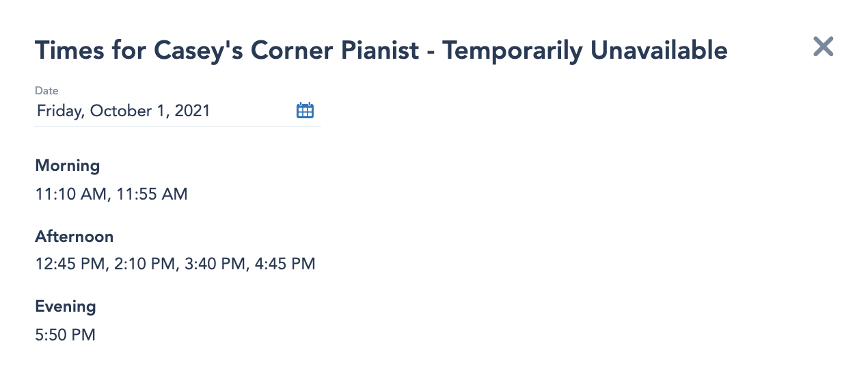The width and height of the screenshot is (868, 391).
Task: Select the 5:50 PM evening showtime
Action: (66, 335)
